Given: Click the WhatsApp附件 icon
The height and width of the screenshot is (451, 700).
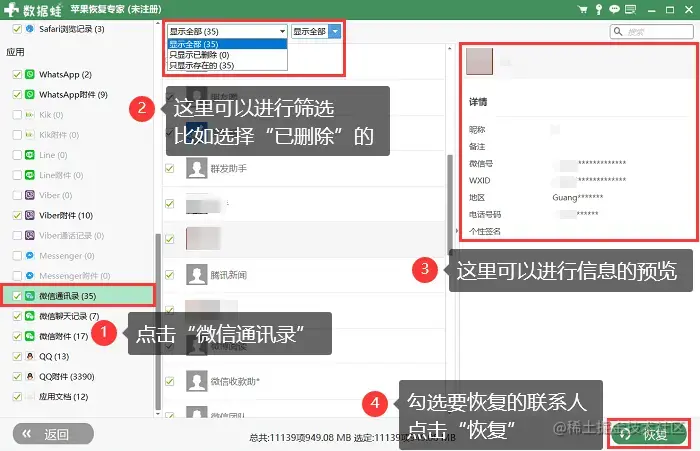Looking at the screenshot, I should click(30, 94).
